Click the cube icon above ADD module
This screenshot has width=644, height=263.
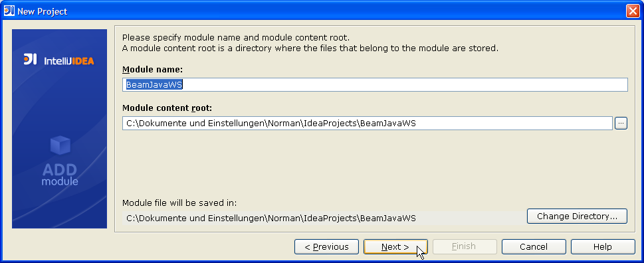click(60, 145)
